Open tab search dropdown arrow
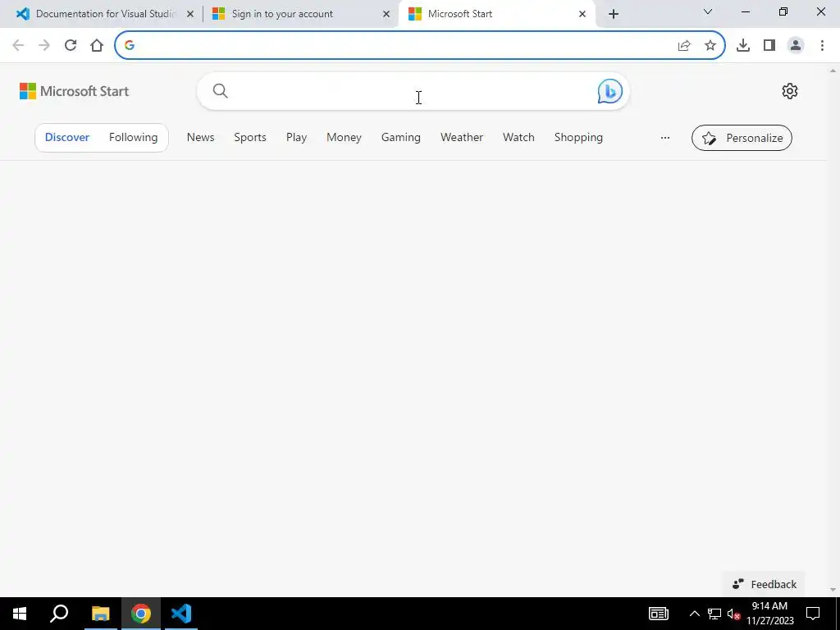 click(708, 11)
